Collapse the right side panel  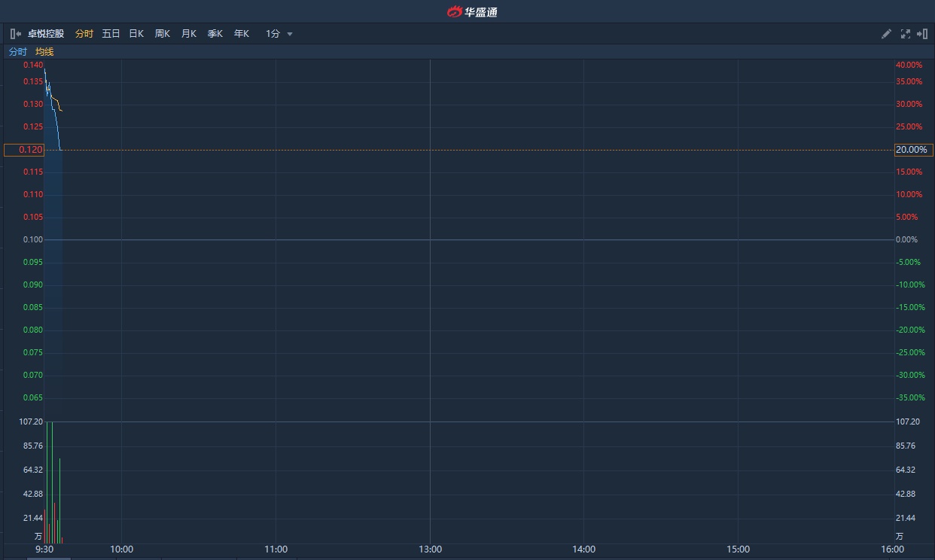pyautogui.click(x=921, y=34)
